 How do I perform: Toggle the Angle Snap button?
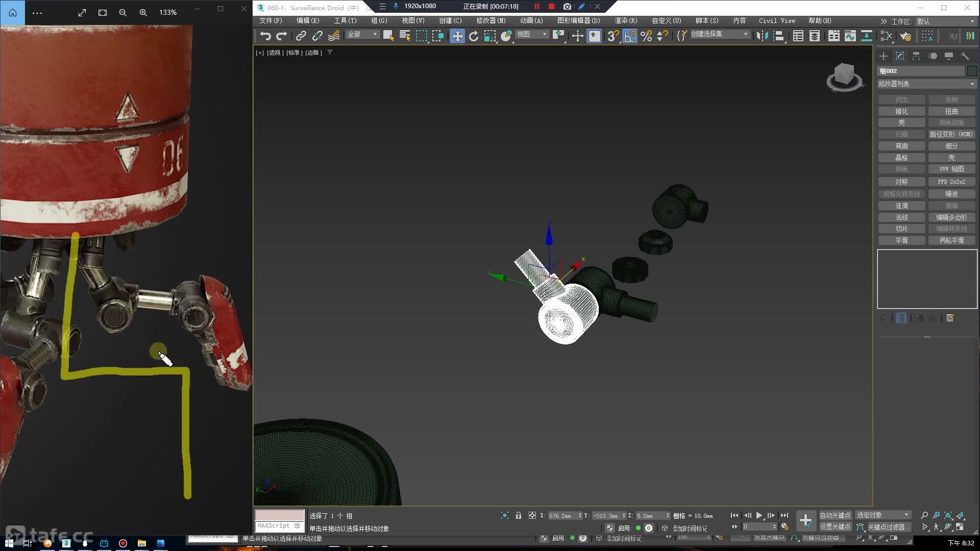tap(630, 36)
